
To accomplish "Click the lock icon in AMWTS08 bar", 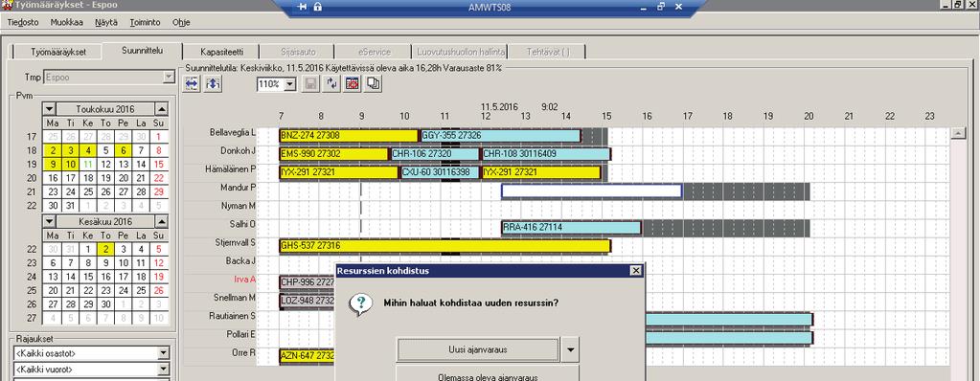I will pos(317,7).
